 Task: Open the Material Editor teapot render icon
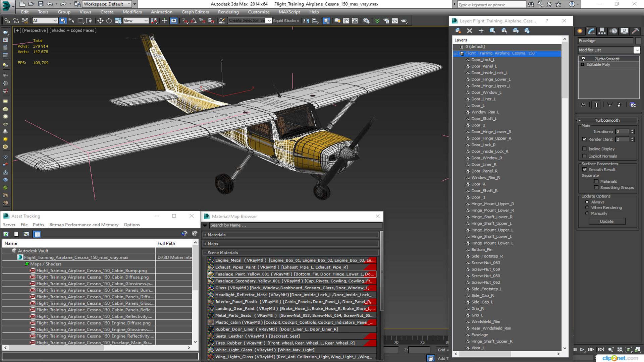[x=404, y=21]
